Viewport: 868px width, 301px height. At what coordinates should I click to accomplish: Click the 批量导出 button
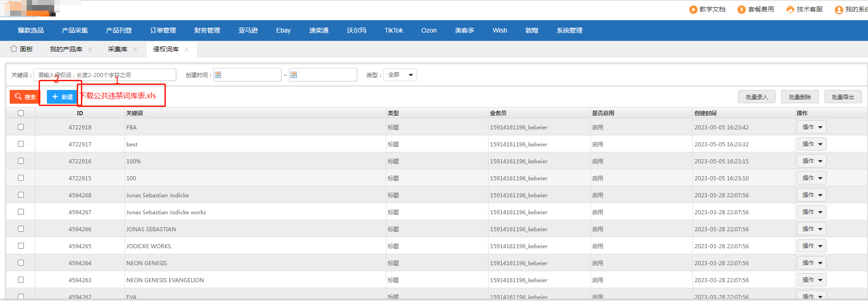pos(843,97)
